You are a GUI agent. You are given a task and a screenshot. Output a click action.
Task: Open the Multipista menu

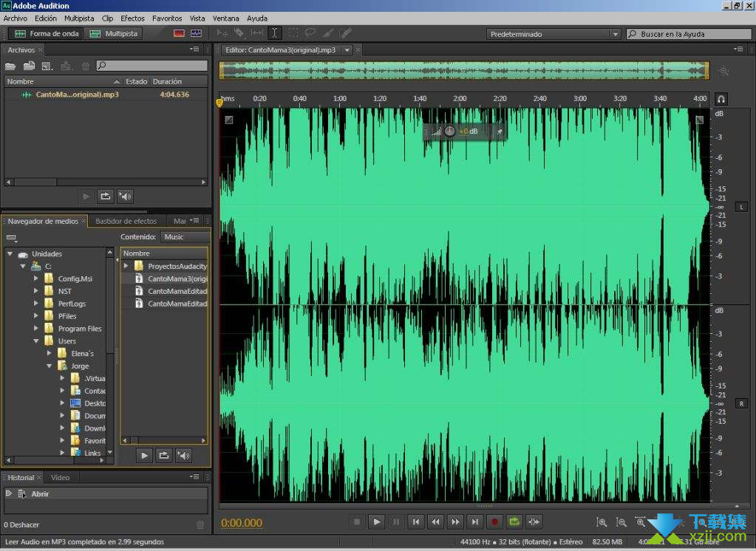pyautogui.click(x=79, y=18)
